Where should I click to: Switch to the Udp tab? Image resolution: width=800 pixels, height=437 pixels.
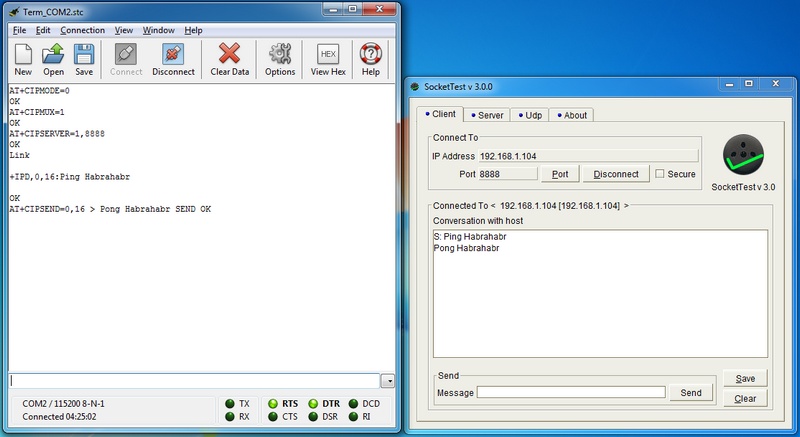530,115
